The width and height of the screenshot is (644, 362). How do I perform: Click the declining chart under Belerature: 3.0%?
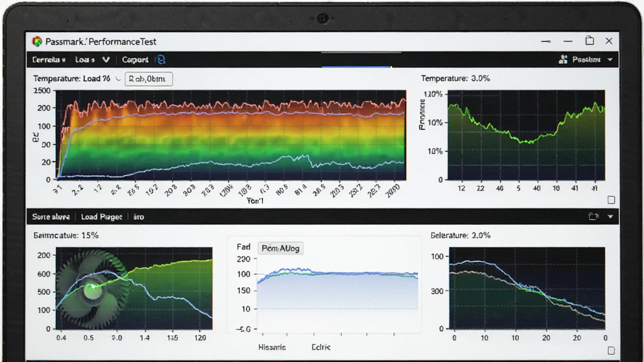click(527, 288)
